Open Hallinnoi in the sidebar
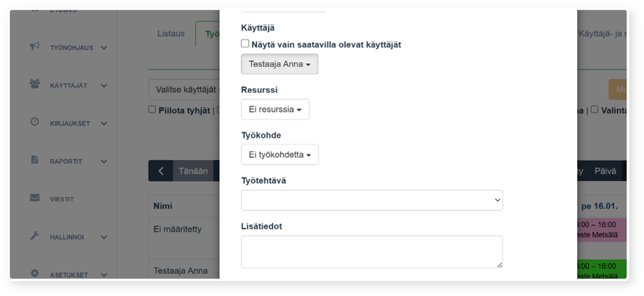Viewport: 644px width, 296px height. tap(67, 237)
